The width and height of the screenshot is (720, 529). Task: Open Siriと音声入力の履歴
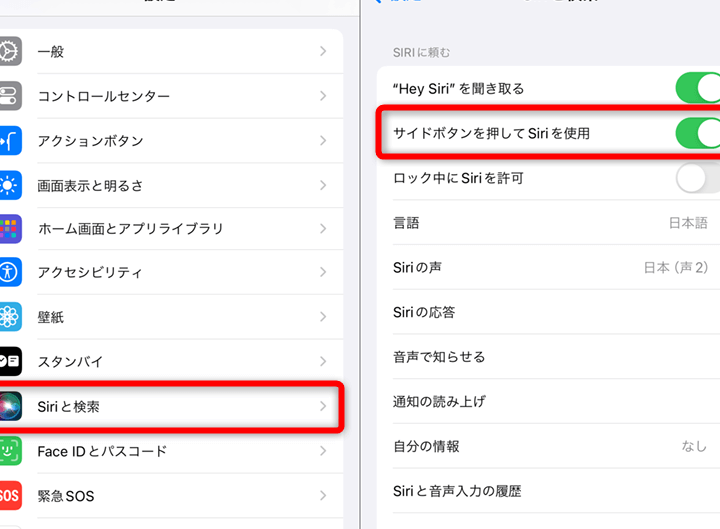coord(548,491)
